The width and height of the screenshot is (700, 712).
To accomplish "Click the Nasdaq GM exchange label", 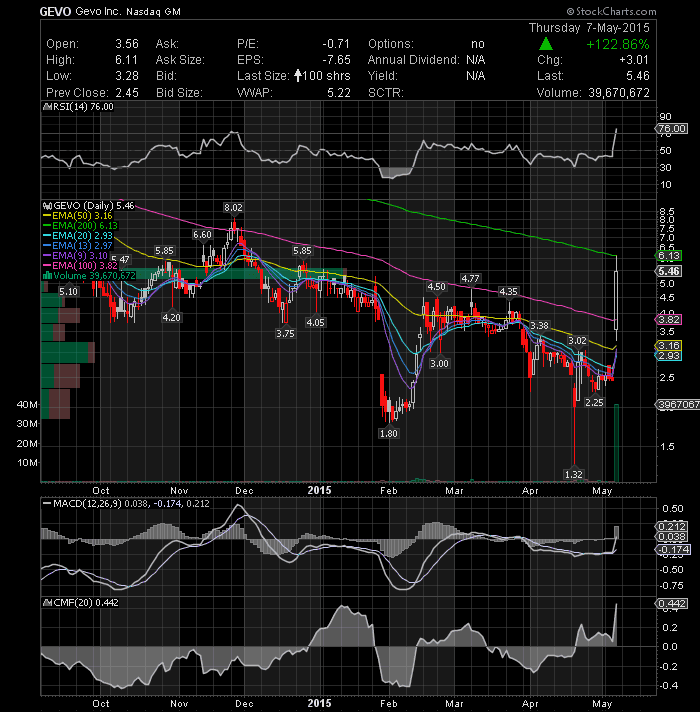I will [x=153, y=12].
